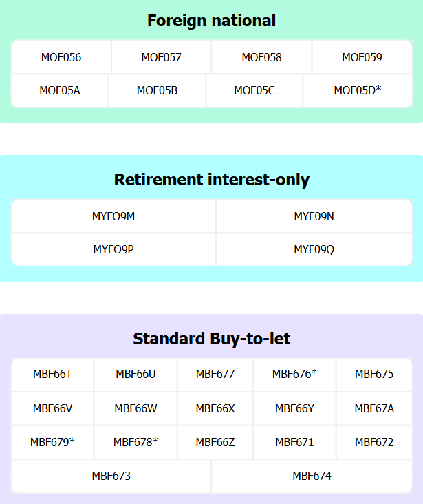Select the MOF057 code cell

(162, 57)
